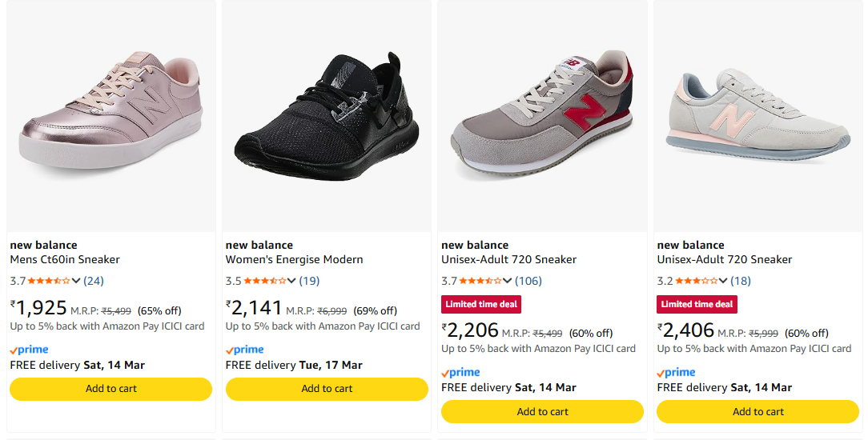The height and width of the screenshot is (440, 868).
Task: Add Women's Energise Modern to cart
Action: (327, 389)
